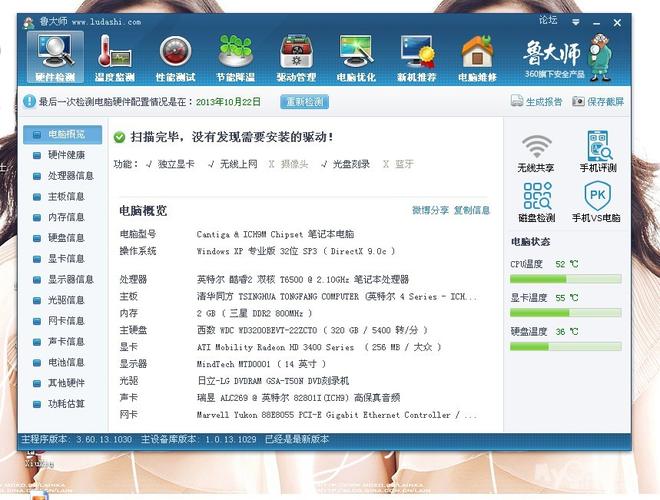Open 温度监测 temperature monitor

coord(115,58)
